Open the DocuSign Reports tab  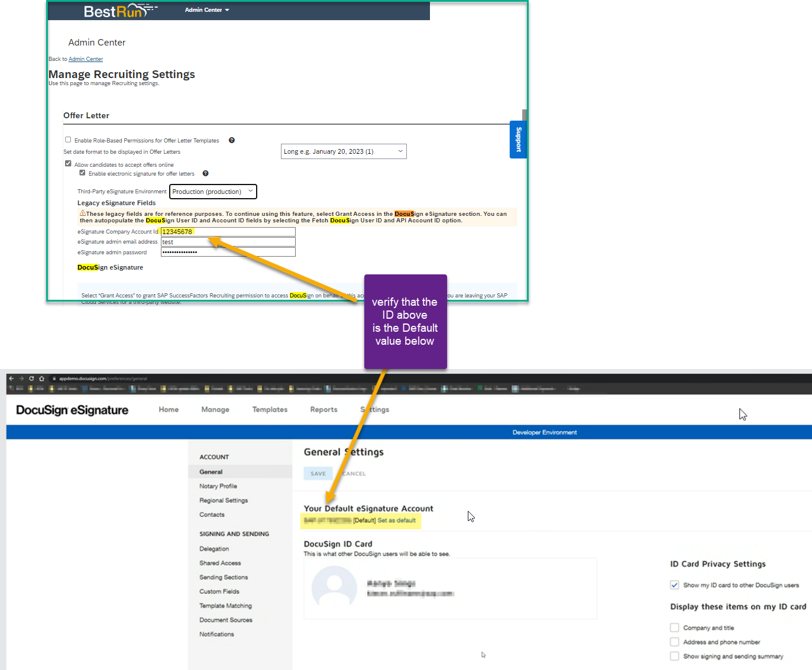pyautogui.click(x=323, y=409)
